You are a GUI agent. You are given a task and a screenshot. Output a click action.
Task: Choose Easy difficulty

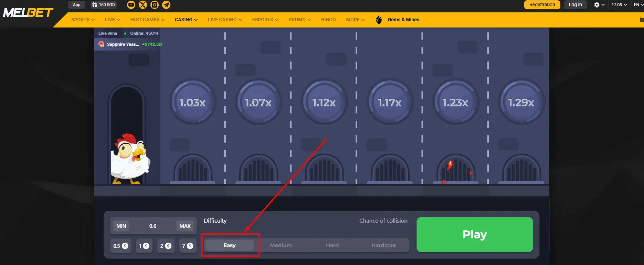point(230,245)
